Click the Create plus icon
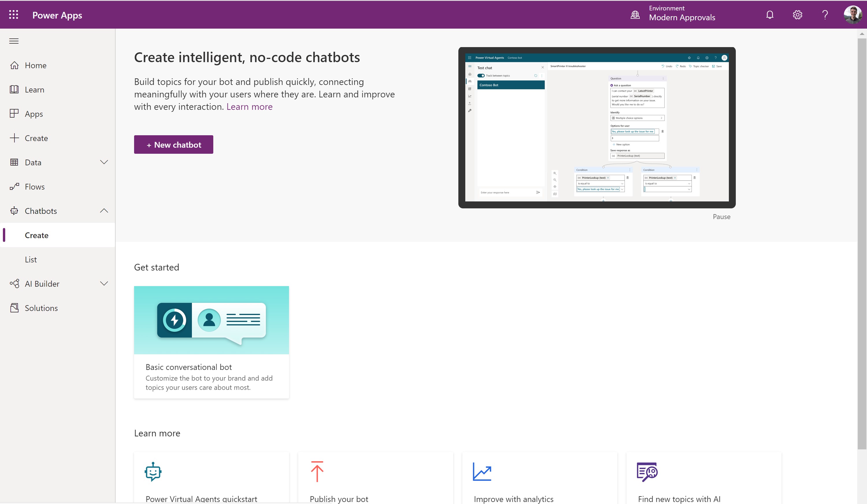The image size is (867, 504). pyautogui.click(x=14, y=138)
